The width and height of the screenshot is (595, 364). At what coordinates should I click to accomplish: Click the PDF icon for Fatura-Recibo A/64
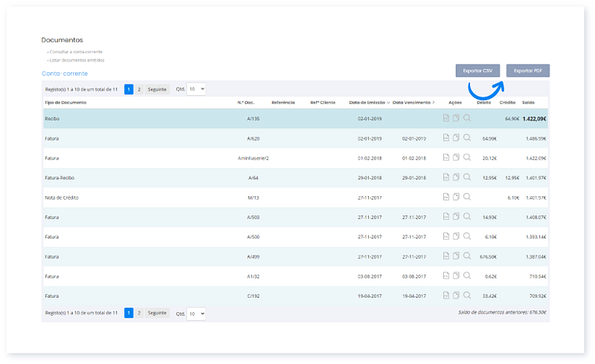click(x=446, y=178)
